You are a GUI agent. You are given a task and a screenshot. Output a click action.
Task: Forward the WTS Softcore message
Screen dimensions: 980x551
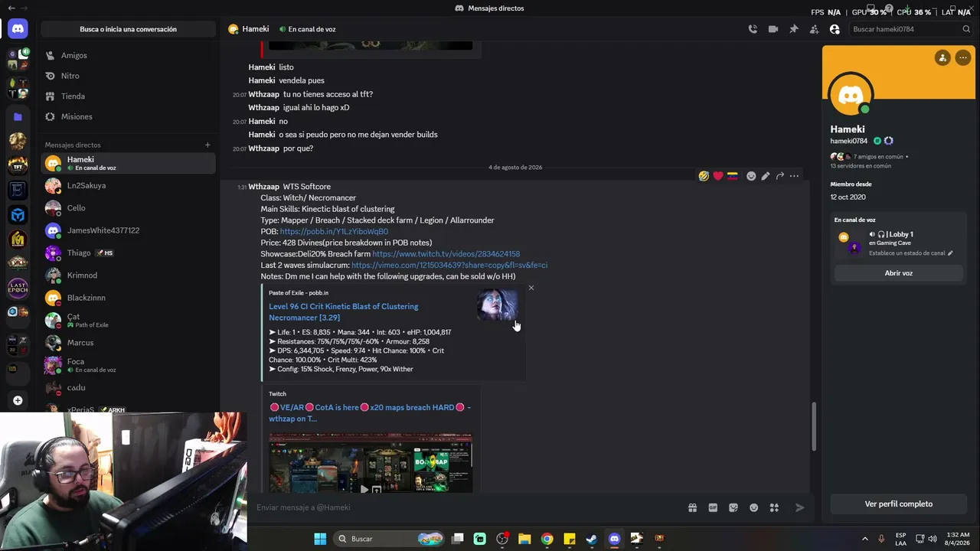pos(780,176)
